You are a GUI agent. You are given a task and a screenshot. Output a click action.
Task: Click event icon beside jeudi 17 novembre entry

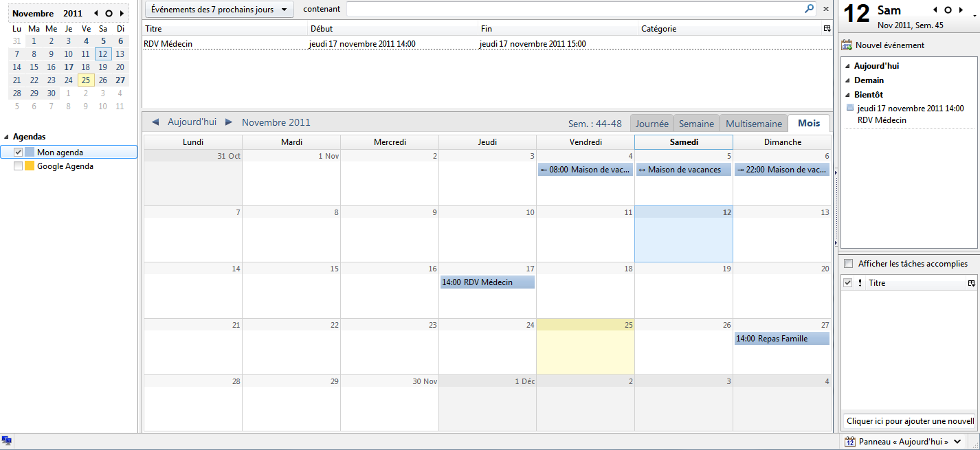(x=850, y=108)
